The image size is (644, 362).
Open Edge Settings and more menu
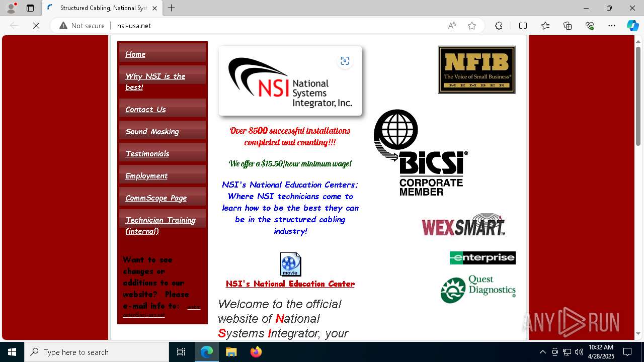(x=612, y=26)
